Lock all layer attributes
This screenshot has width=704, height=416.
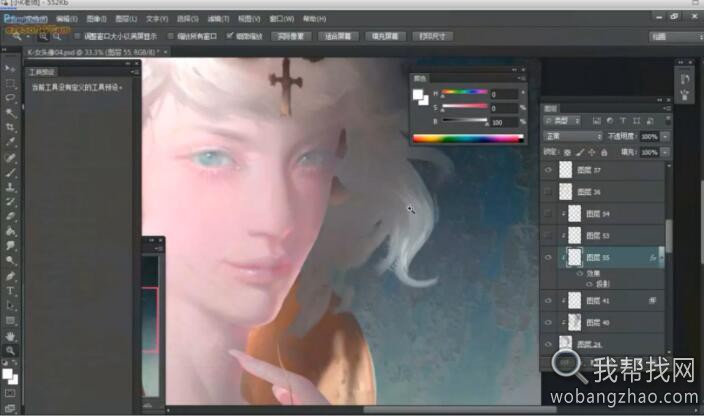[604, 153]
